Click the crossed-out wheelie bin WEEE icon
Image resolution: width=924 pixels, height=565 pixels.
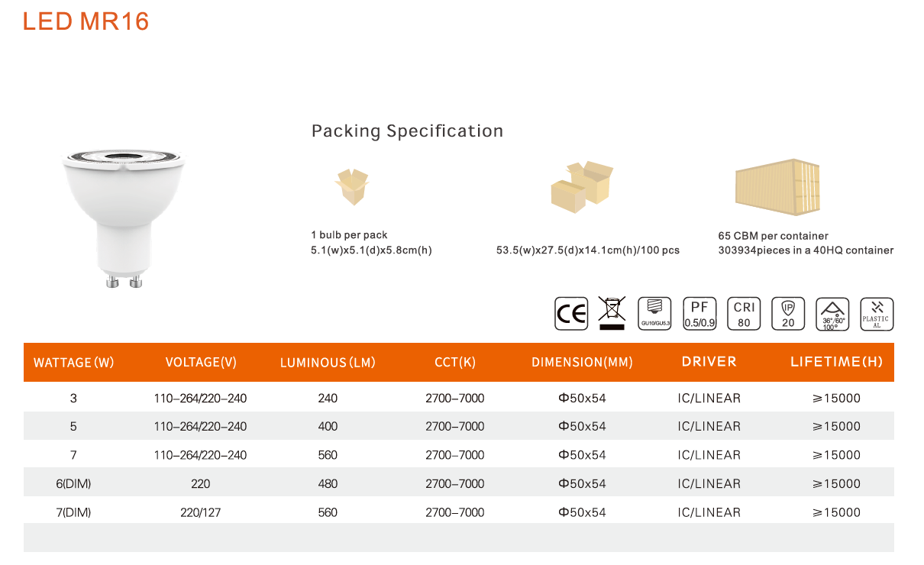click(x=612, y=313)
